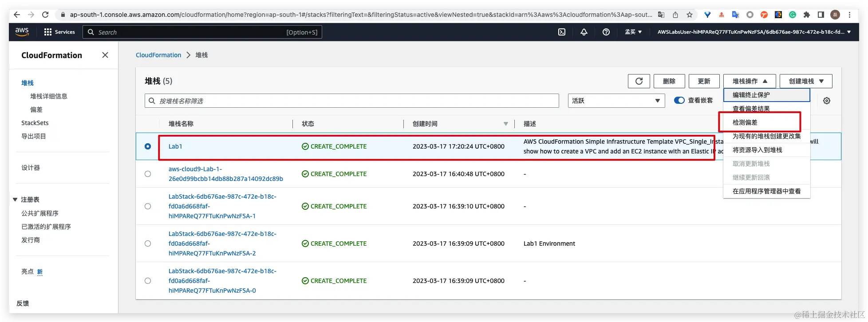Open 堆栈详细信息 in the side navigation
This screenshot has width=868, height=322.
click(x=49, y=96)
